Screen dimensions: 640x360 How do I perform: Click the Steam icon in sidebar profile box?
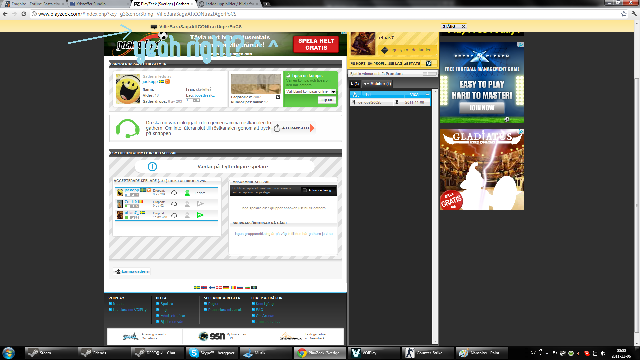(384, 50)
